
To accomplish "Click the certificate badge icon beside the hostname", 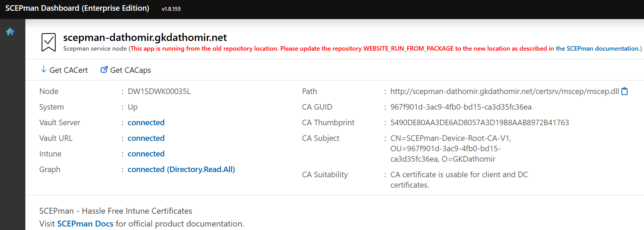I will coord(49,42).
